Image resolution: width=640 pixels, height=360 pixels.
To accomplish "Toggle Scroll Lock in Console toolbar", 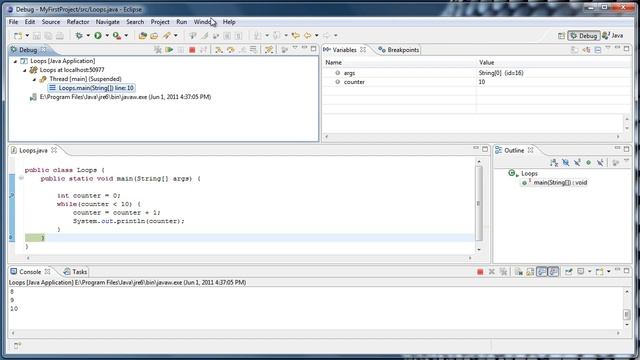I will coord(530,272).
